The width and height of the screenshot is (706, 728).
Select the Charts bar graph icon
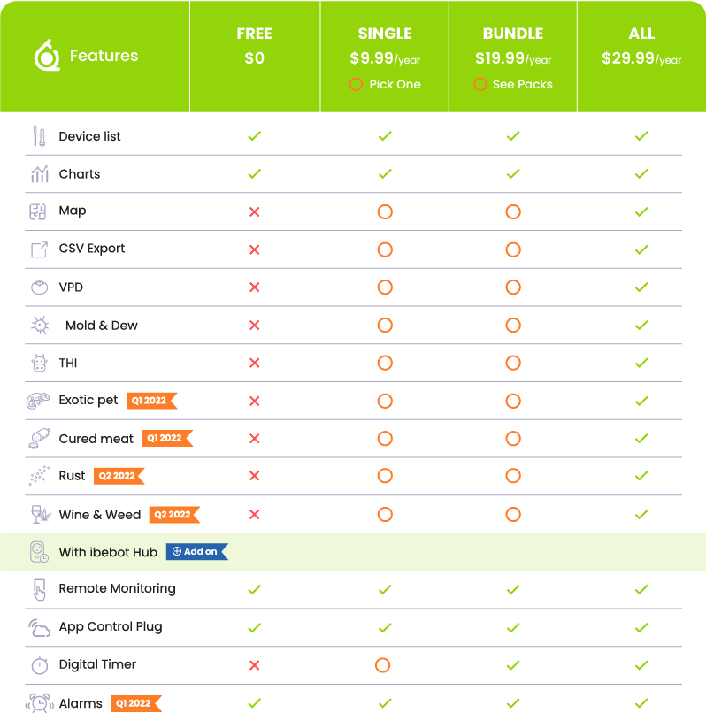pos(40,174)
